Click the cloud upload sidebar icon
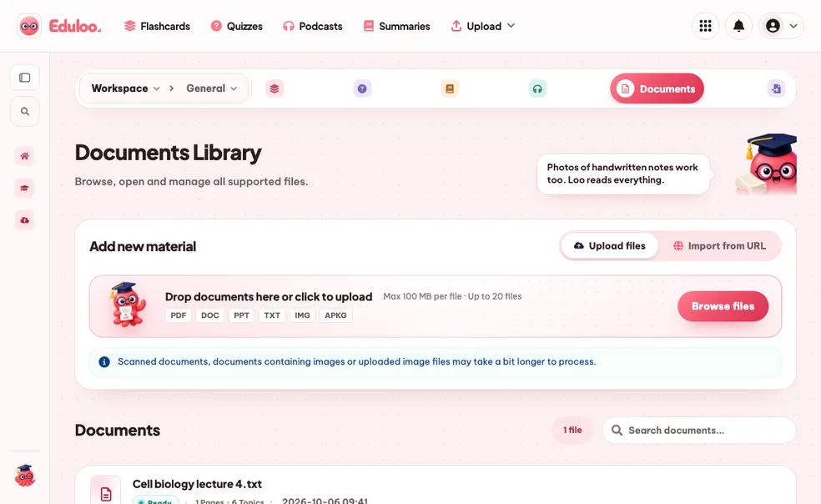The height and width of the screenshot is (504, 821). [24, 220]
